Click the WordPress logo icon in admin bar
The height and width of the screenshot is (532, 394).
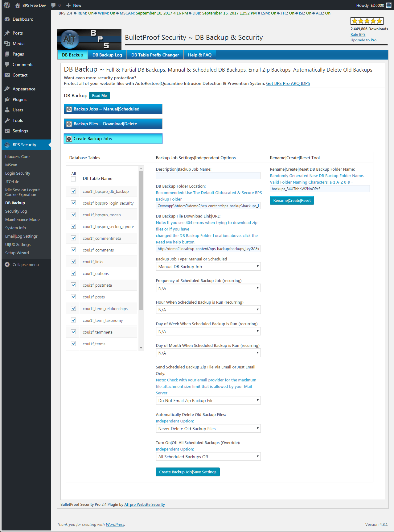click(x=7, y=5)
